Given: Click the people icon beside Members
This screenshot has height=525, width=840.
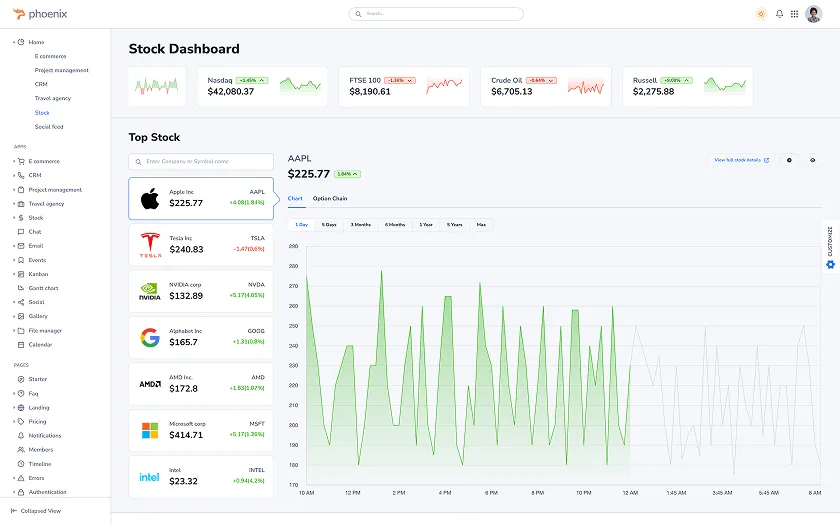Looking at the screenshot, I should [x=21, y=450].
